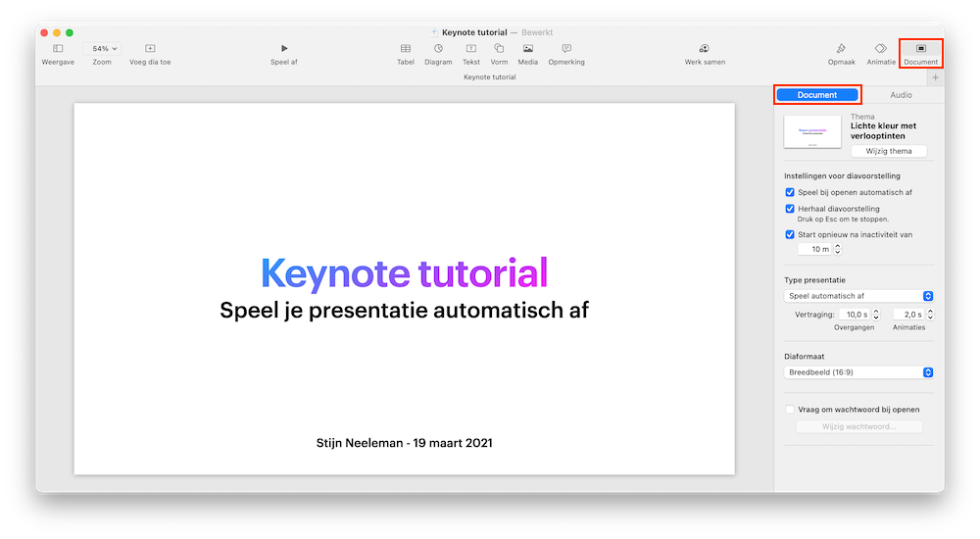Insert a table with Tabel icon
Image resolution: width=980 pixels, height=539 pixels.
click(406, 49)
